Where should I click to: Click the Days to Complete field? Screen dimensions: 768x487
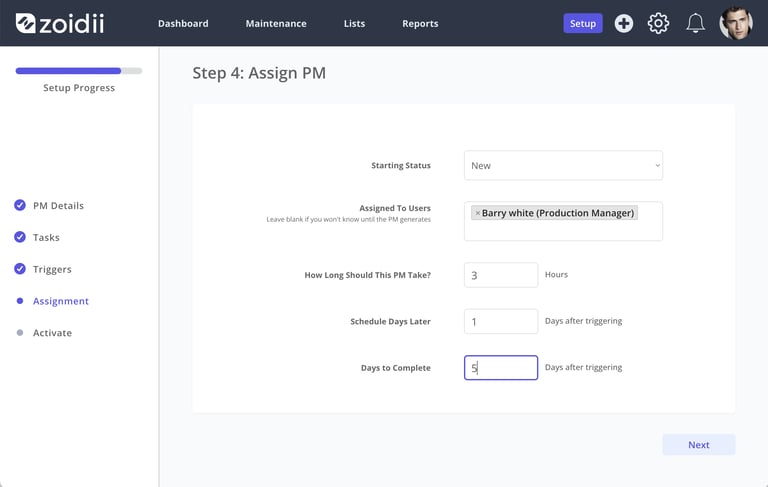click(501, 367)
